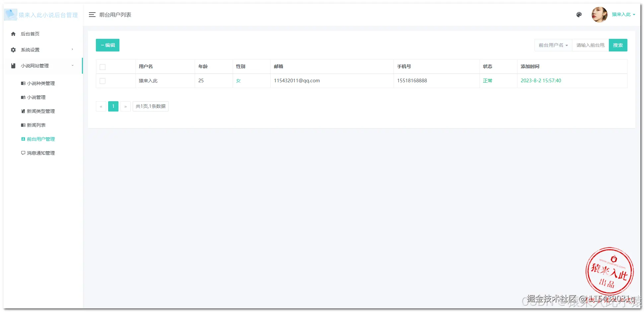Go to previous page with « button
This screenshot has height=312, width=644.
click(101, 106)
